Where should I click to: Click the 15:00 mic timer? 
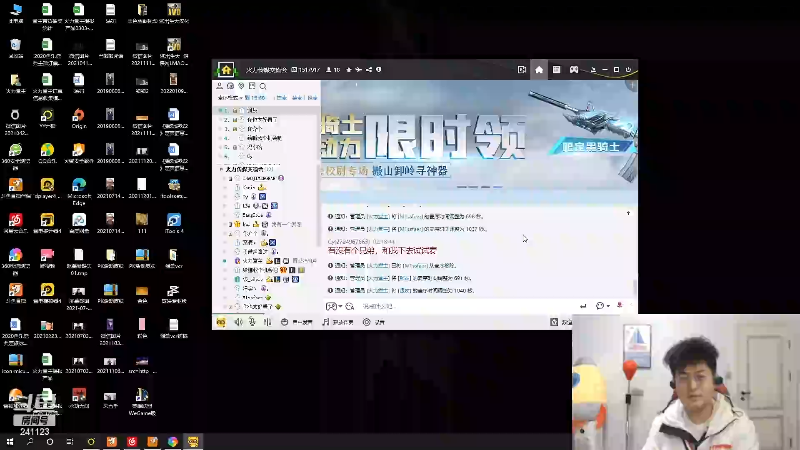pyautogui.click(x=255, y=97)
